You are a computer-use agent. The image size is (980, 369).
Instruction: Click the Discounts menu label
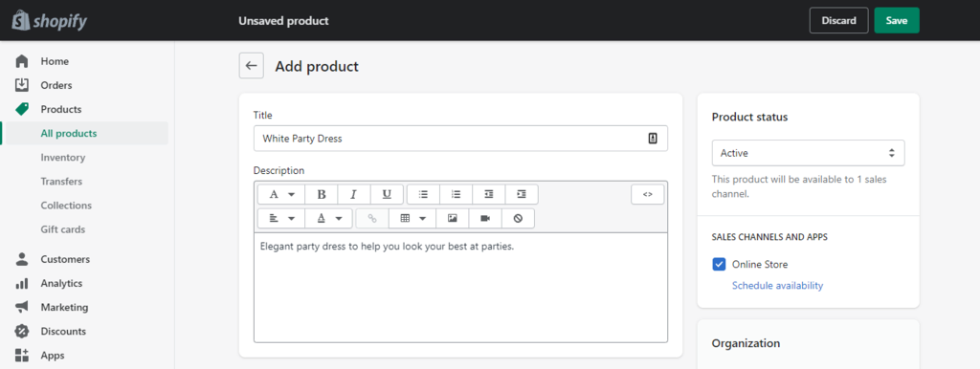pyautogui.click(x=63, y=331)
